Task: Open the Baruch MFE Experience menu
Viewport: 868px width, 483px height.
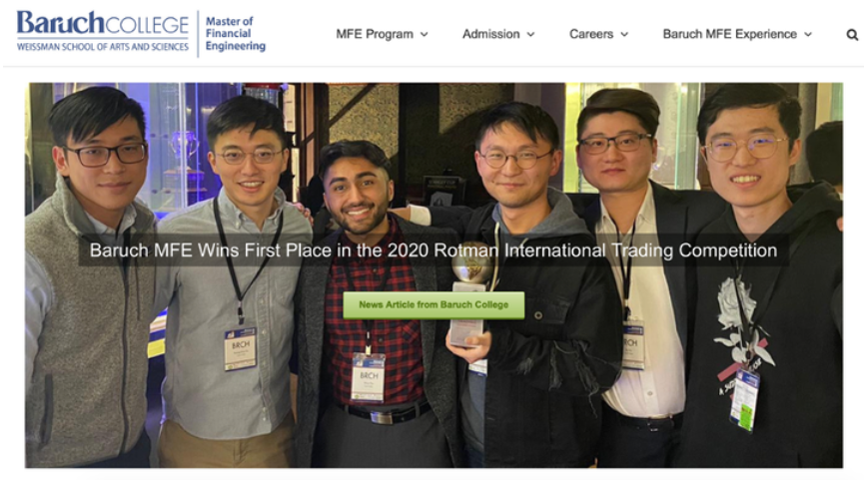Action: click(729, 34)
